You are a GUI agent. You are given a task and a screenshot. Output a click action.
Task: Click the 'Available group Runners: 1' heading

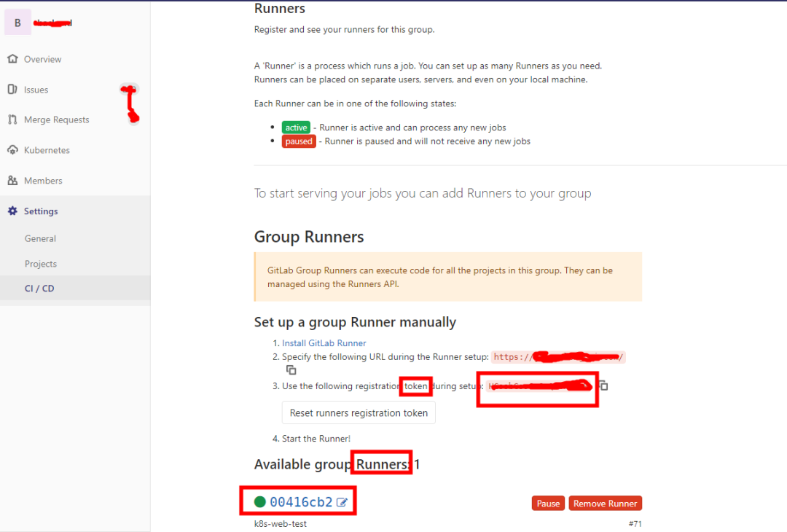tap(337, 464)
